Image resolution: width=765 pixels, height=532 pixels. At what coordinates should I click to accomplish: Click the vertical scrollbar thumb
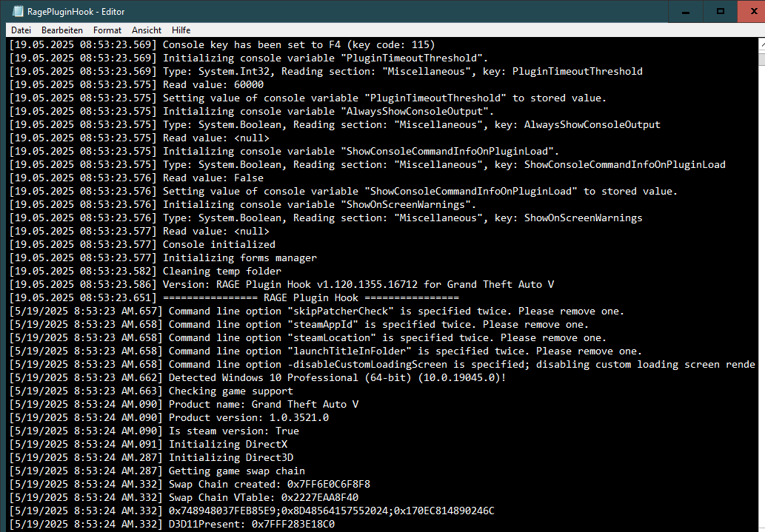(762, 59)
